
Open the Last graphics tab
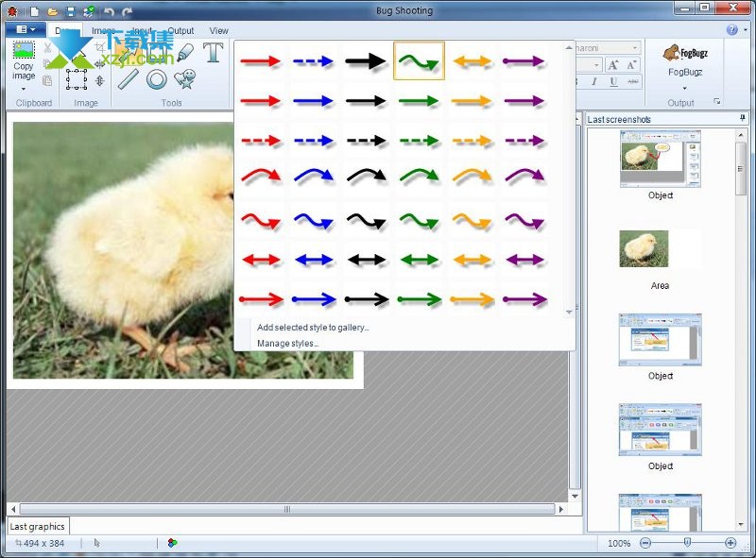click(38, 526)
